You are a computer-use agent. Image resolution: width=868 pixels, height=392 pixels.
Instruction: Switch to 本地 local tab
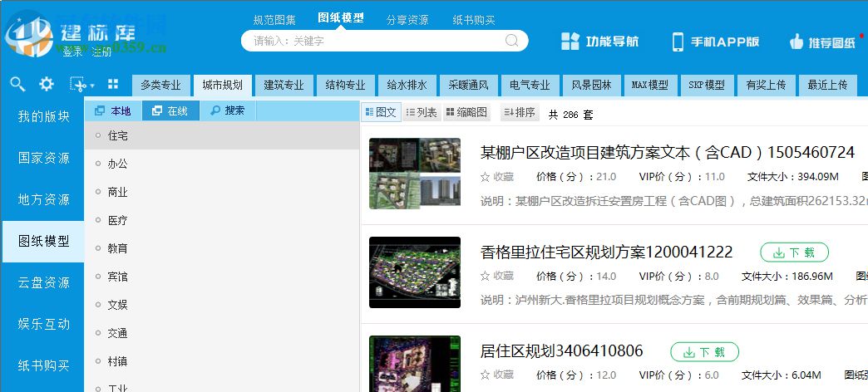[113, 110]
